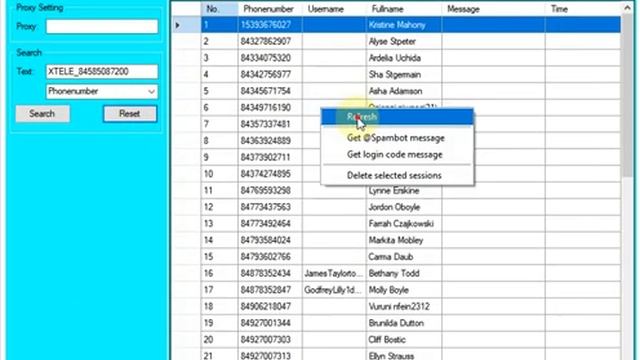This screenshot has width=640, height=360.
Task: Click the Vuruni nfein2312 name cell
Action: click(404, 307)
